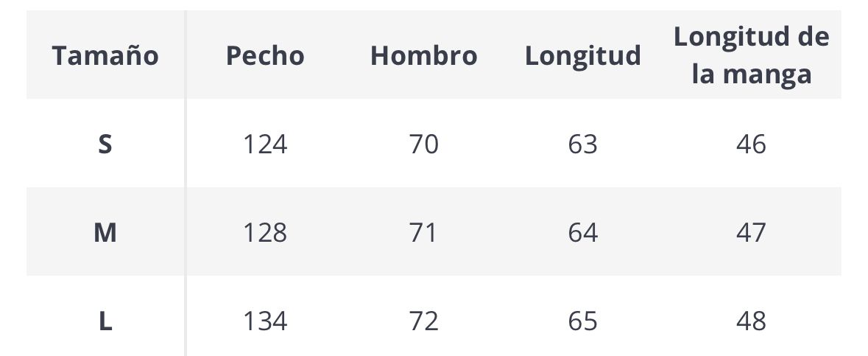Viewport: 868px width, 356px height.
Task: Select the Longitud de la manga header
Action: pyautogui.click(x=751, y=56)
